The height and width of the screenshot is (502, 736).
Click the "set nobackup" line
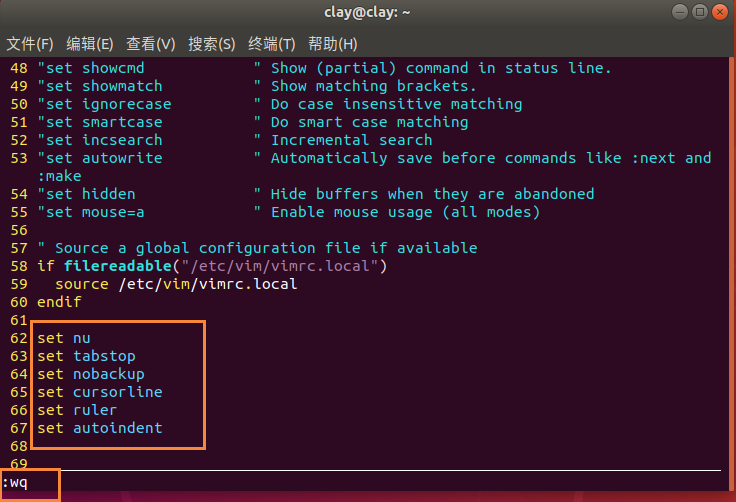click(91, 374)
